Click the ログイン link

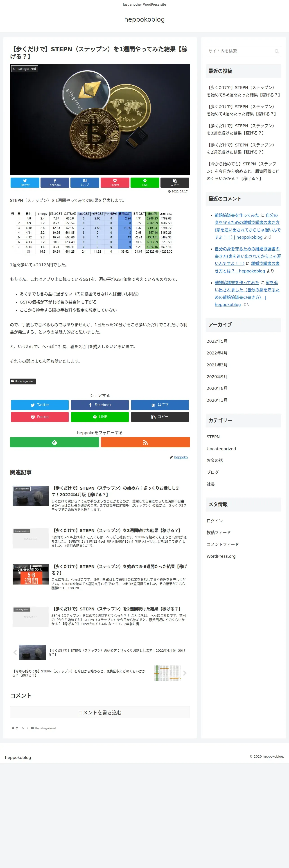(215, 521)
